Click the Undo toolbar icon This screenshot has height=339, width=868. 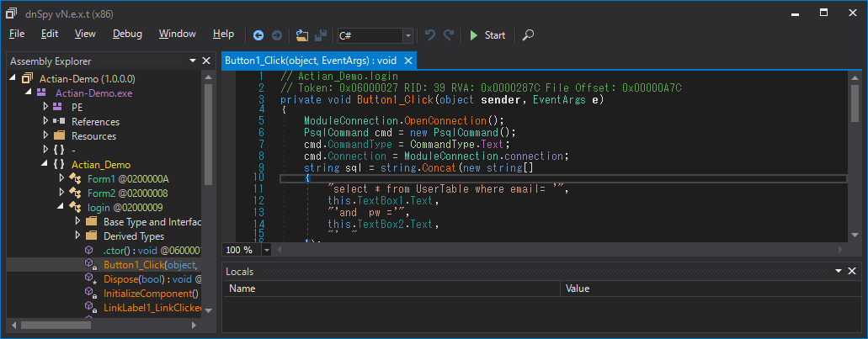pyautogui.click(x=430, y=35)
